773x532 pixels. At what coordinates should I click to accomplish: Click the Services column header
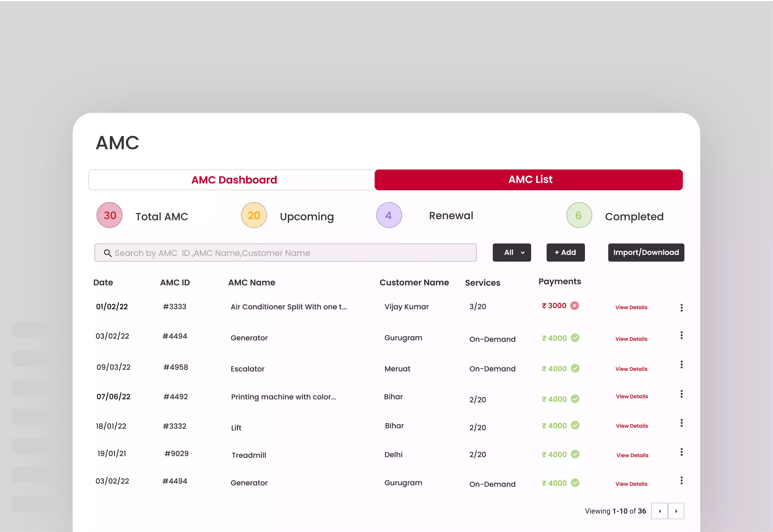click(x=483, y=283)
